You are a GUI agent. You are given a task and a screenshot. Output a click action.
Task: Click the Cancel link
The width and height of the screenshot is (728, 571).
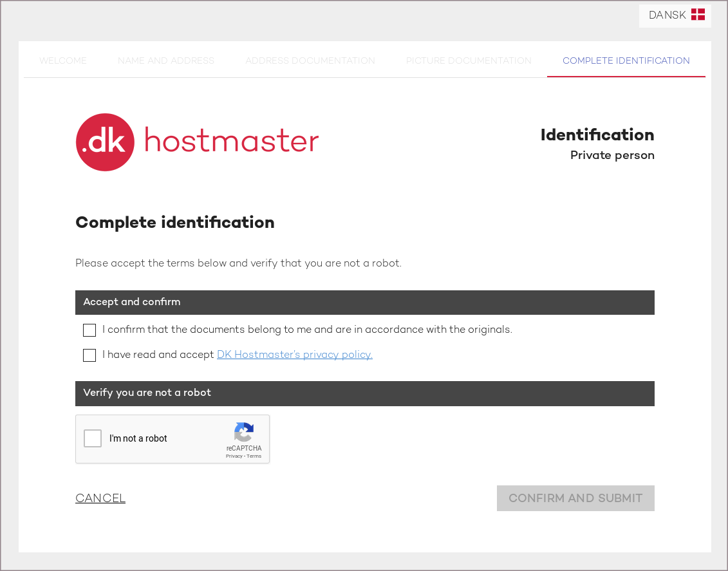100,498
